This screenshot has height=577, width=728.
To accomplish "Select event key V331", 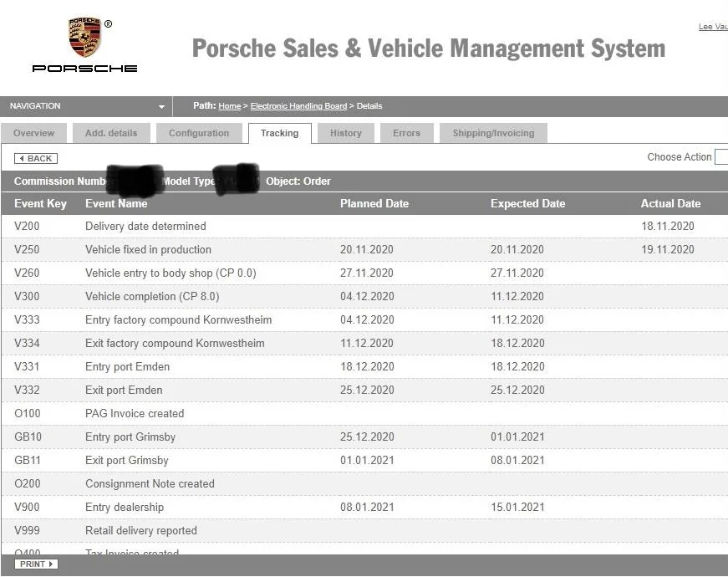I will [27, 366].
